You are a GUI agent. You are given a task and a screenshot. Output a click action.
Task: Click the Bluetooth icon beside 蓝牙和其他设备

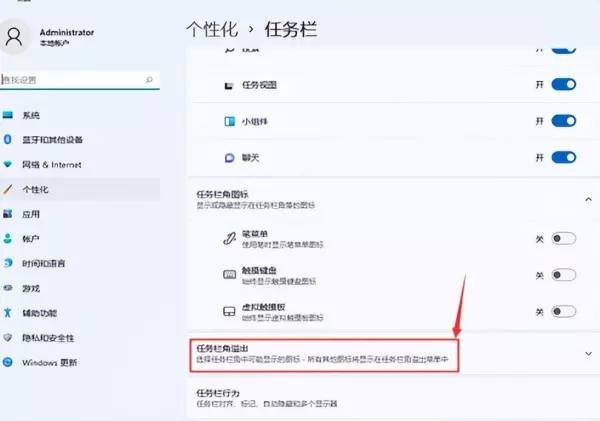(8, 139)
